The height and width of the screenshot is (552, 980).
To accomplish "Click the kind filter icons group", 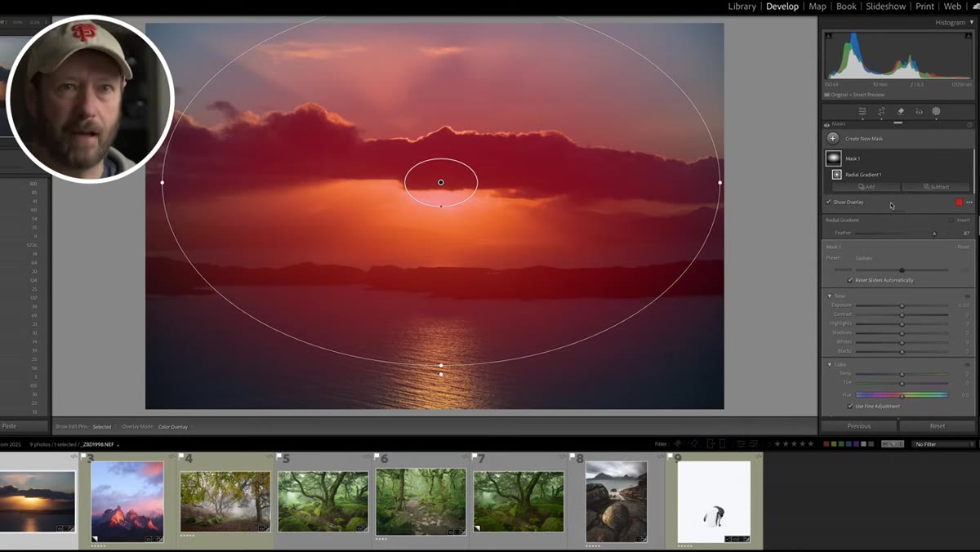I will [894, 444].
